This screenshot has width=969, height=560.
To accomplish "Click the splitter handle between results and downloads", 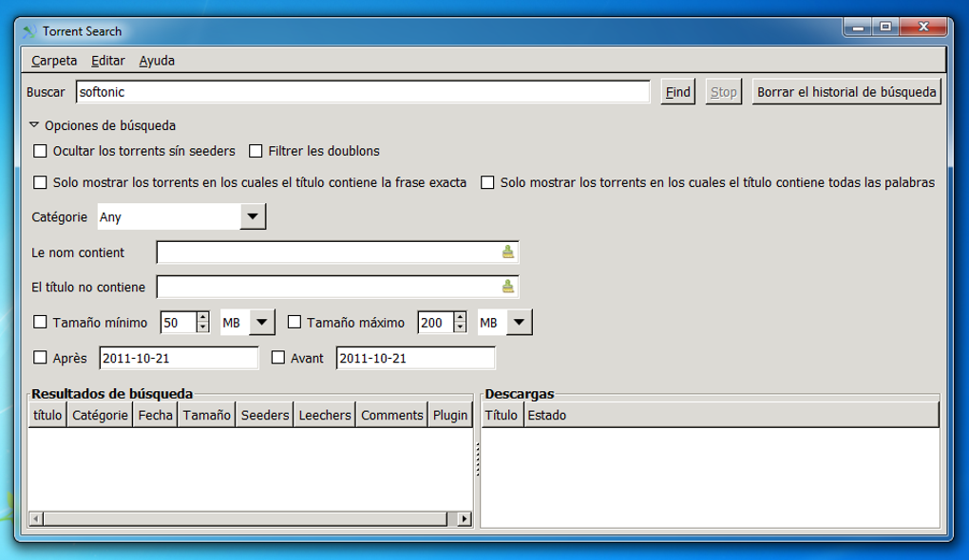I will 477,459.
